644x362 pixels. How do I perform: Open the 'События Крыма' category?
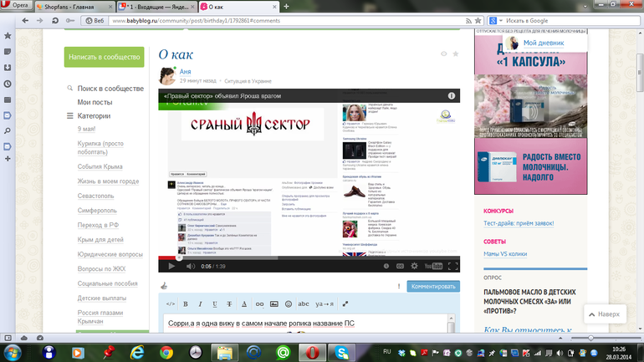tap(100, 166)
